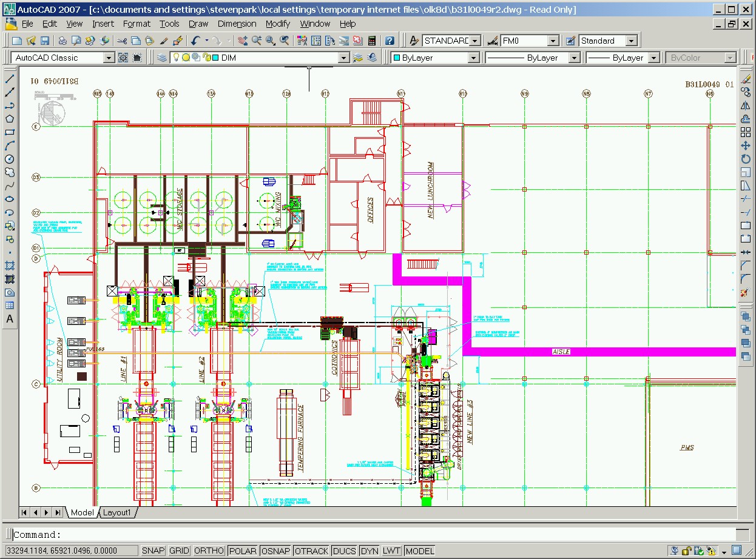Select the Mirror modify tool
Image resolution: width=756 pixels, height=559 pixels.
click(x=746, y=105)
